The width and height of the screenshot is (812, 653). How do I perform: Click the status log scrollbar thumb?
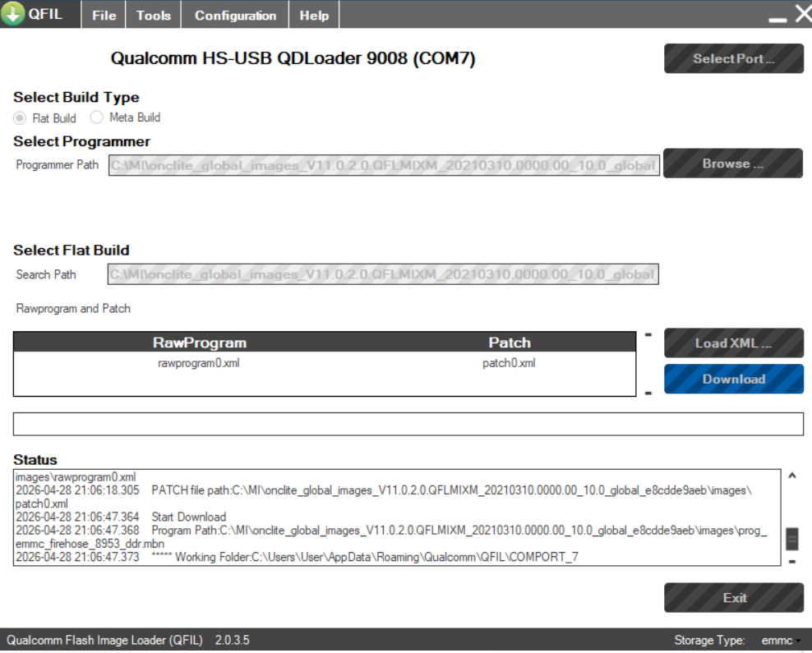791,539
